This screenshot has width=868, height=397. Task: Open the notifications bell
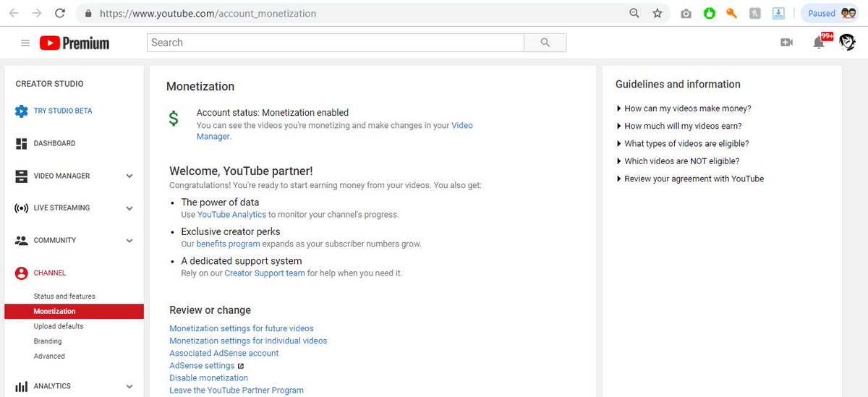pos(820,43)
